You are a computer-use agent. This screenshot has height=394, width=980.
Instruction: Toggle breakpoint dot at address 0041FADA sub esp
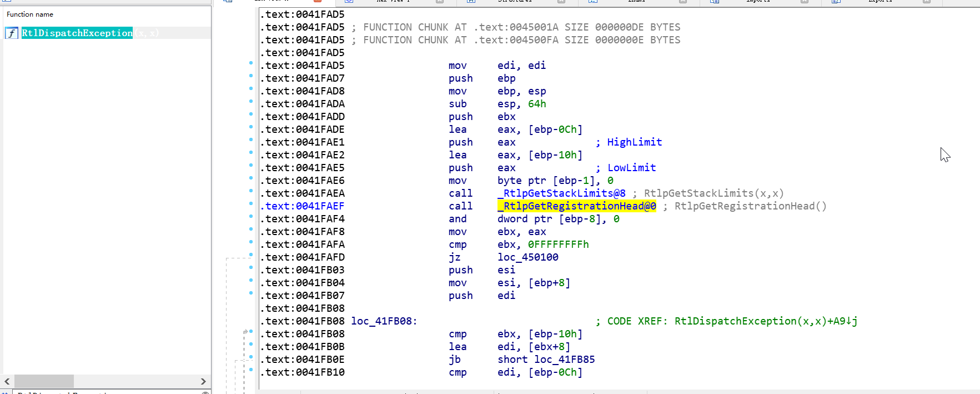251,101
